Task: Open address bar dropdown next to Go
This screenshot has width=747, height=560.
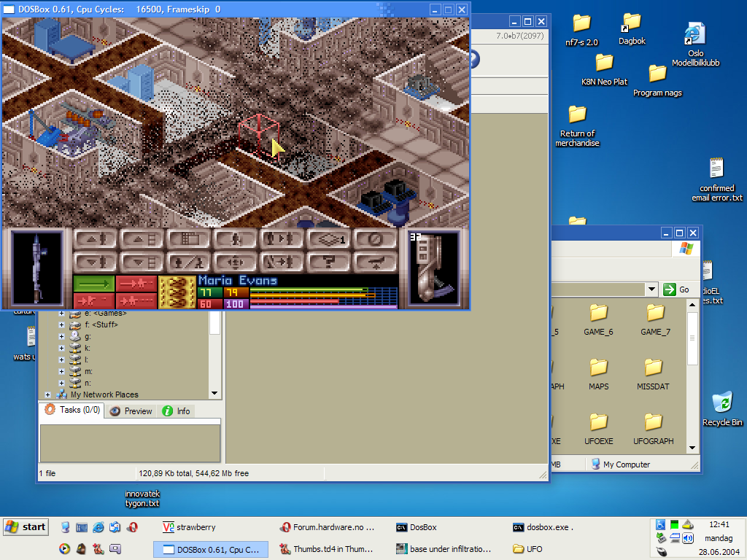Action: (651, 289)
